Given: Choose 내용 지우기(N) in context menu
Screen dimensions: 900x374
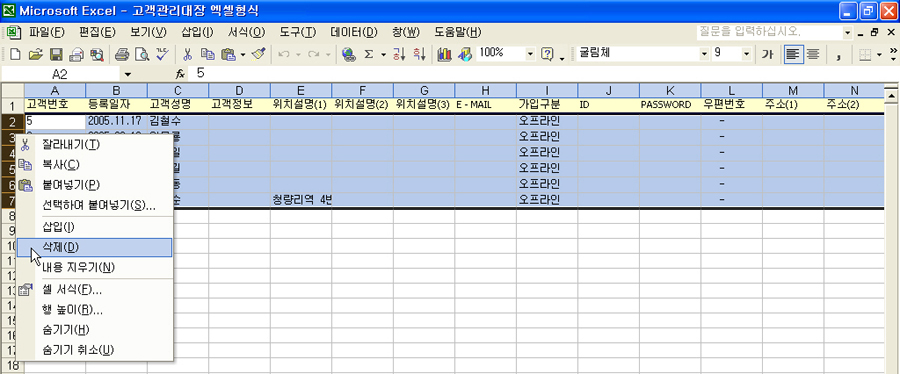Looking at the screenshot, I should [95, 268].
